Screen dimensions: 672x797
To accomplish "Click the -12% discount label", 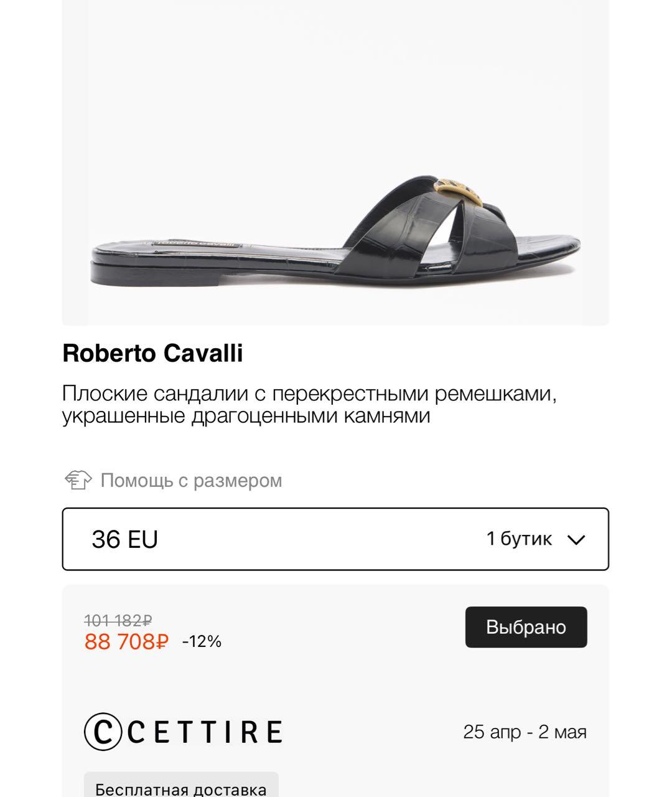I will (x=202, y=641).
